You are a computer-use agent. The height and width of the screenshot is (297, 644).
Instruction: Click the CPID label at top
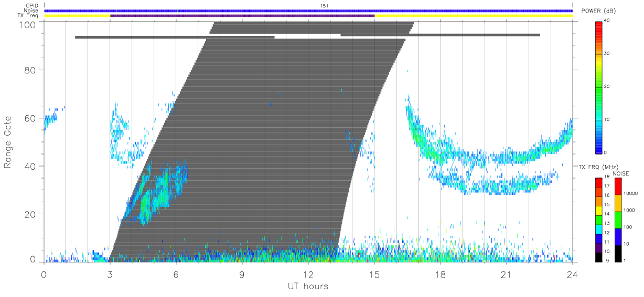33,6
